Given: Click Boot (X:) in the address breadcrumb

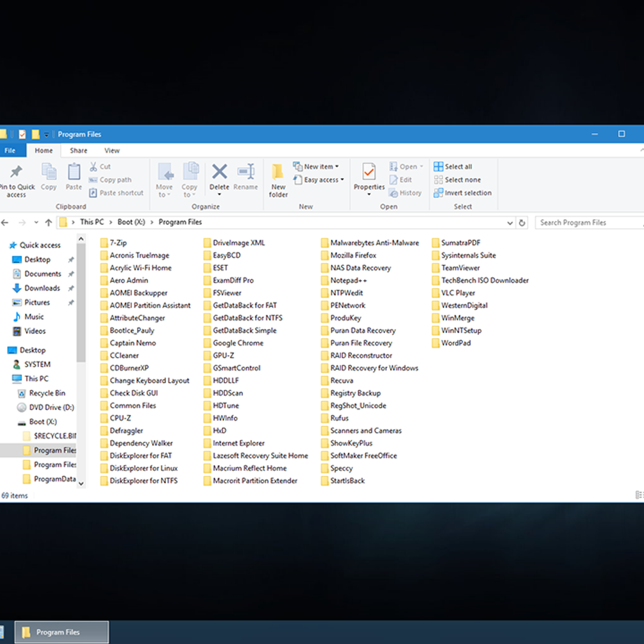Looking at the screenshot, I should [131, 222].
